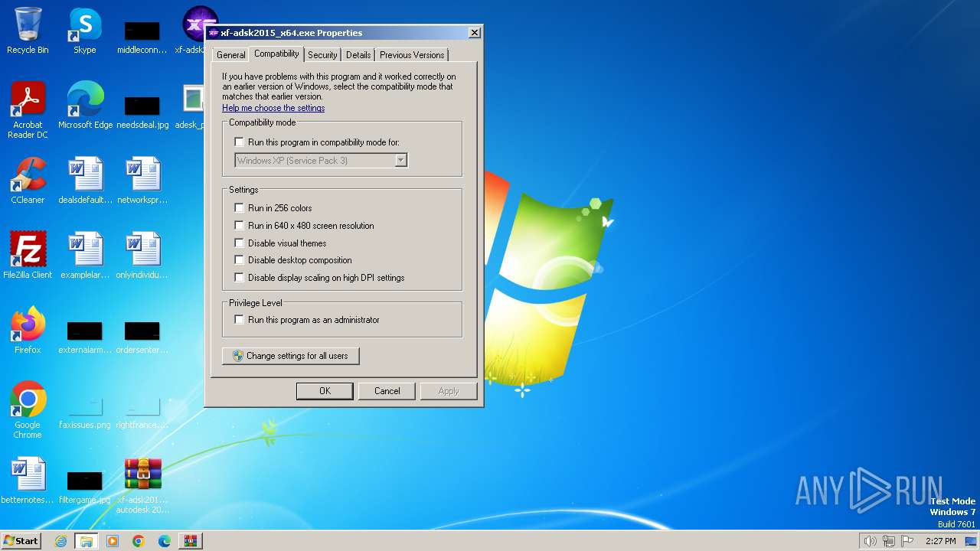Open the Action Center flag tray icon

pyautogui.click(x=908, y=541)
